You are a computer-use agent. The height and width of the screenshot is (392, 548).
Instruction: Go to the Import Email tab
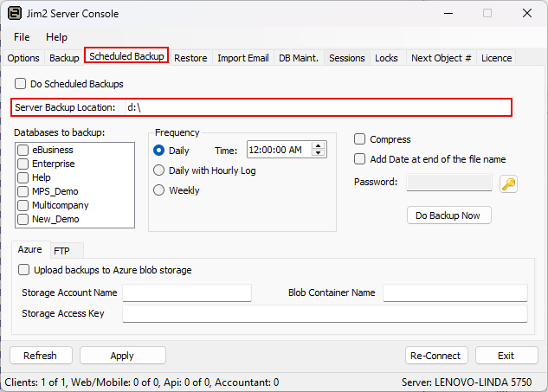point(243,58)
